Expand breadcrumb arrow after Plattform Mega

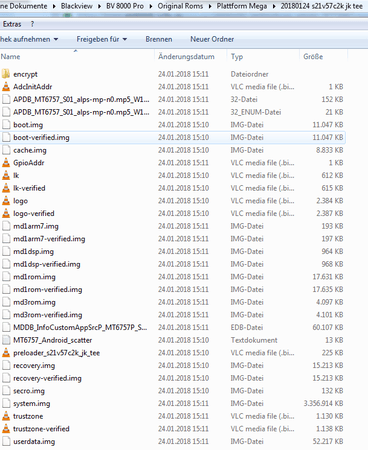tap(274, 6)
